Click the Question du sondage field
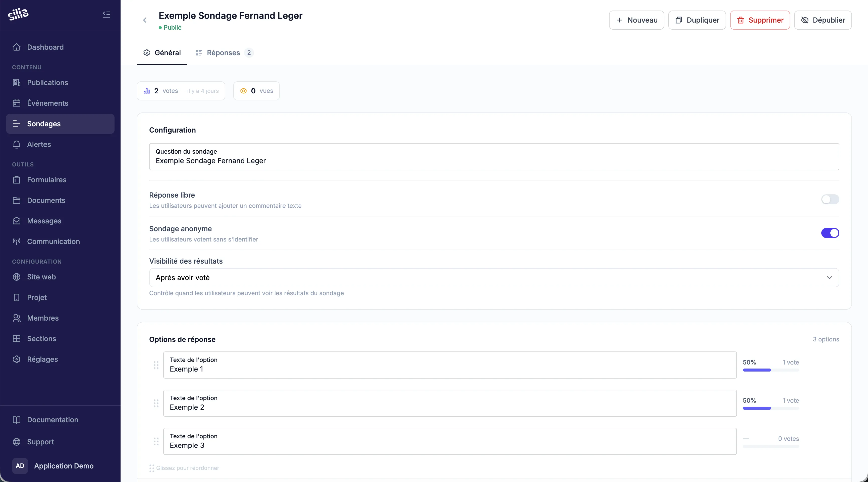The height and width of the screenshot is (482, 868). tap(494, 157)
